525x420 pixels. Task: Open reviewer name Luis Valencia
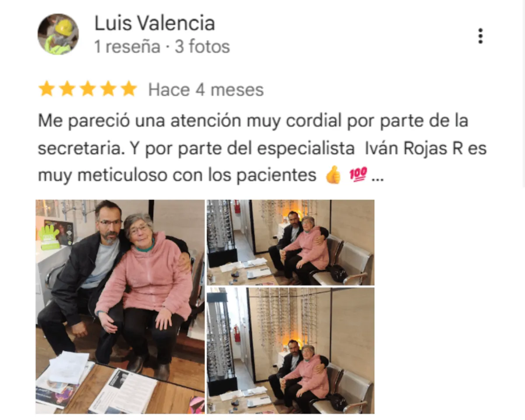tap(154, 24)
